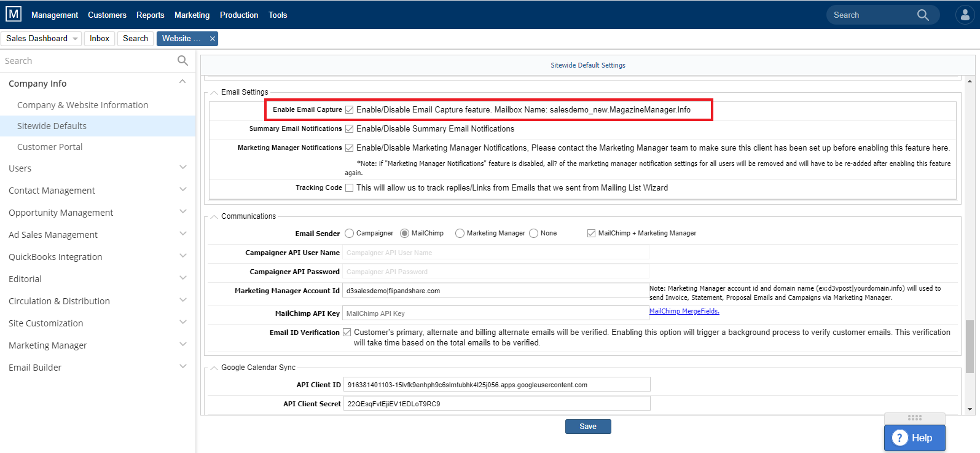The width and height of the screenshot is (980, 453).
Task: Expand Opportunity Management section
Action: (x=182, y=211)
